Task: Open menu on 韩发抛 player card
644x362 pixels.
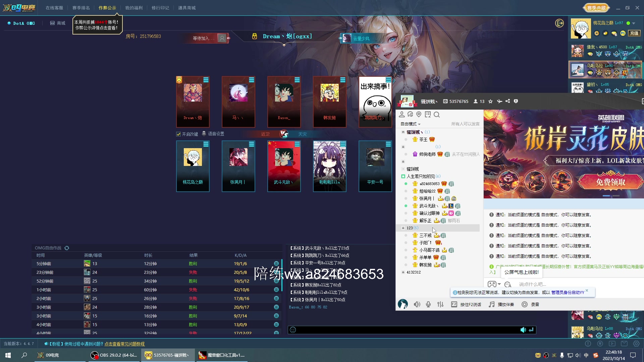Action: pyautogui.click(x=343, y=80)
